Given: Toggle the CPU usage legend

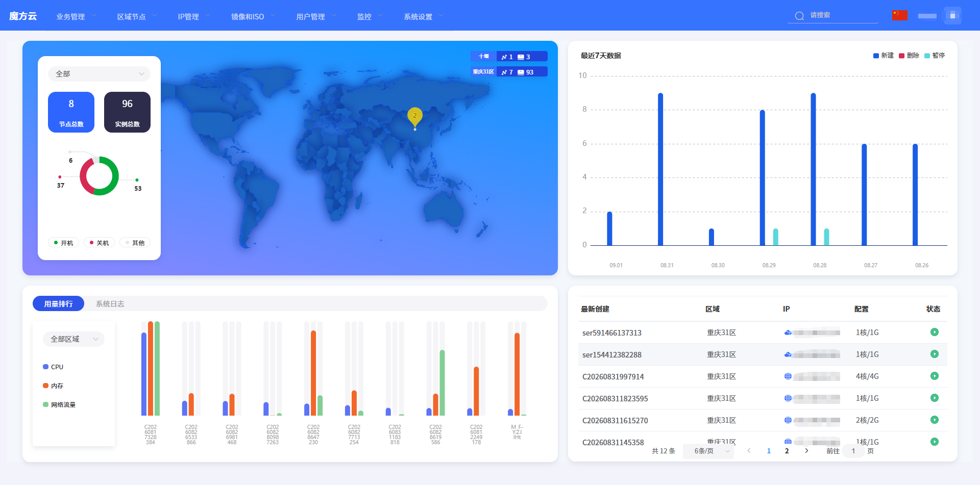Looking at the screenshot, I should click(53, 367).
